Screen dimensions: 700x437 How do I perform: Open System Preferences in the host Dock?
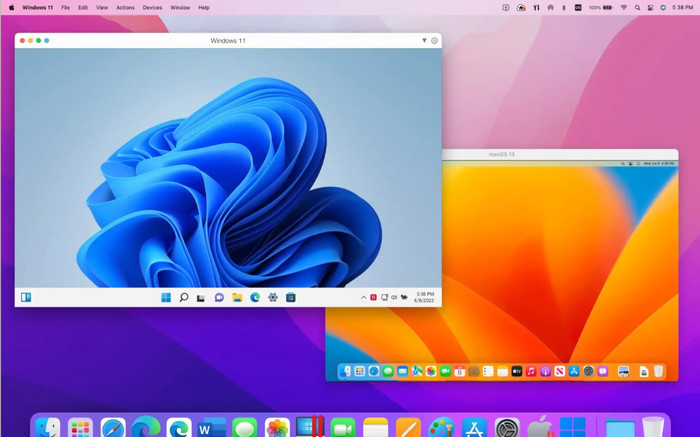pos(507,428)
